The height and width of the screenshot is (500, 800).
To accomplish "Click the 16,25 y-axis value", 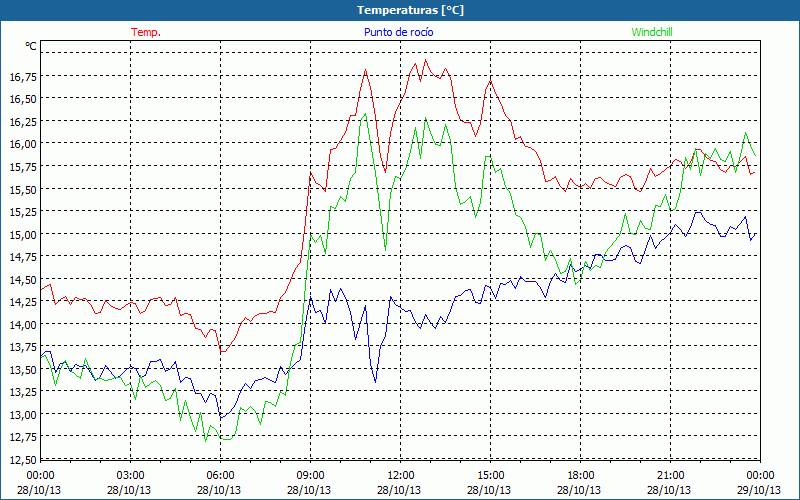I will tap(23, 121).
